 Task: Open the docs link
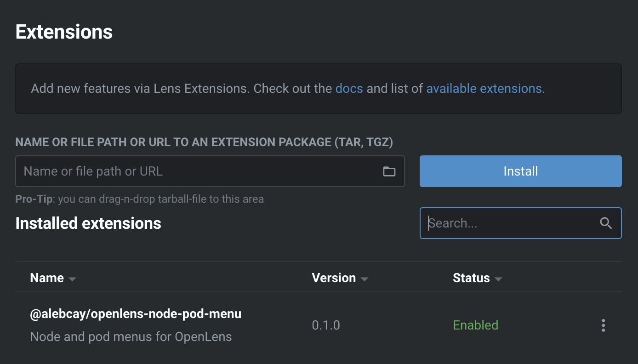coord(349,88)
